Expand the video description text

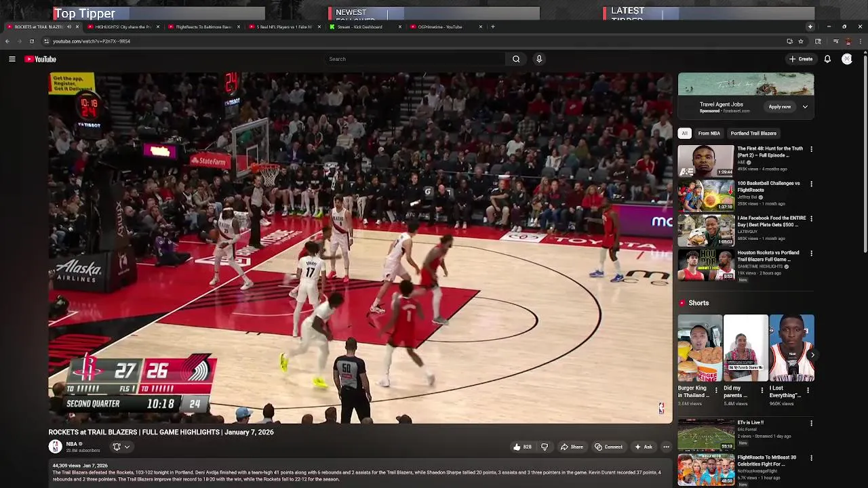359,472
